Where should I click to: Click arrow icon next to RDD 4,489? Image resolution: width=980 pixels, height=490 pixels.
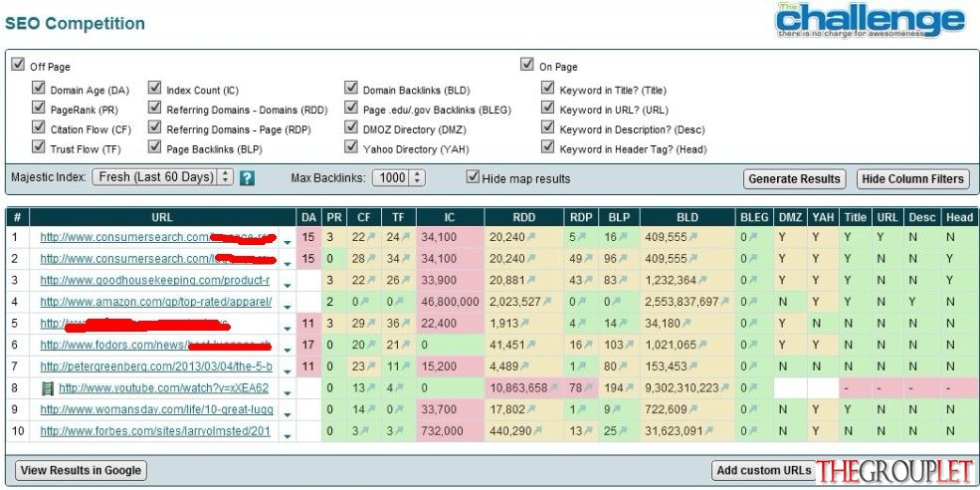pos(524,367)
